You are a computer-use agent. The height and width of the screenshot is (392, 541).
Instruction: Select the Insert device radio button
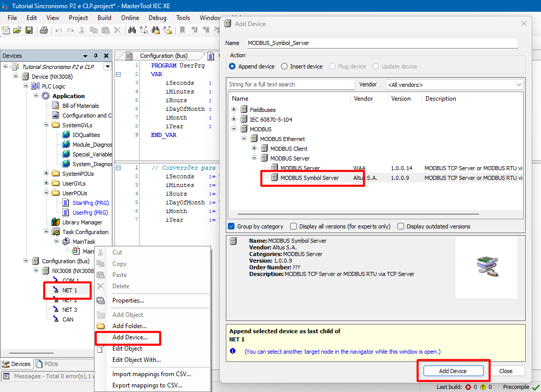point(285,66)
